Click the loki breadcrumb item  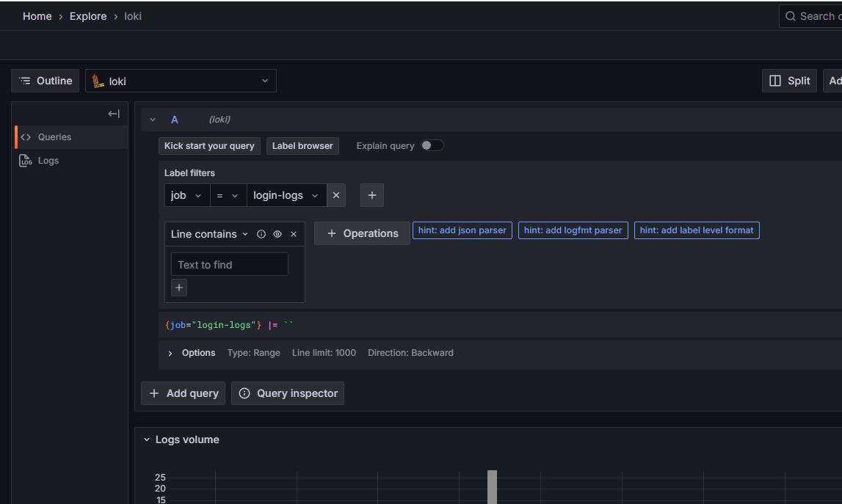[133, 16]
